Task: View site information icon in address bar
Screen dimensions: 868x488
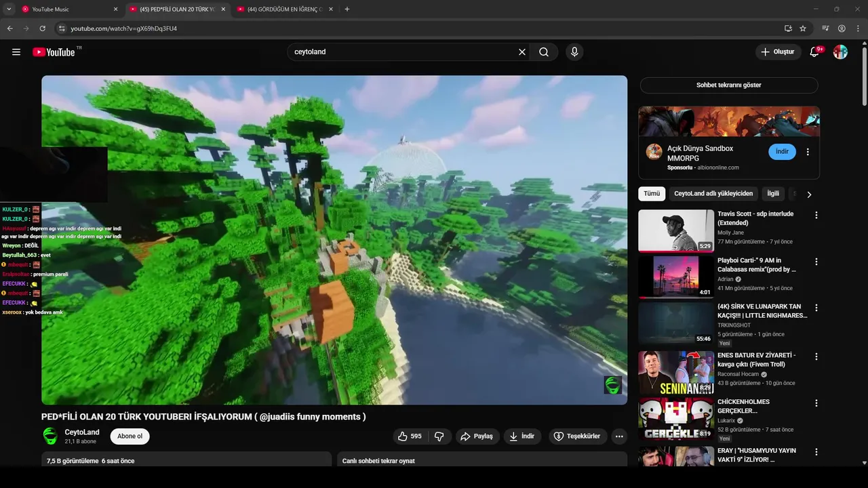Action: [61, 28]
